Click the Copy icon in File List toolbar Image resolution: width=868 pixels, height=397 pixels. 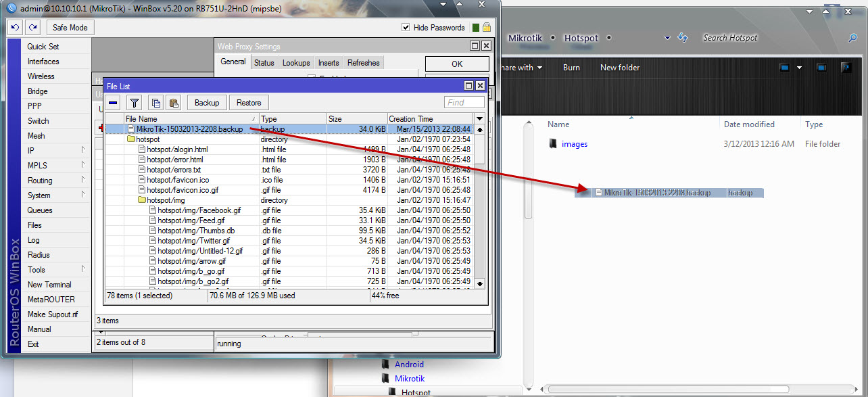tap(155, 103)
